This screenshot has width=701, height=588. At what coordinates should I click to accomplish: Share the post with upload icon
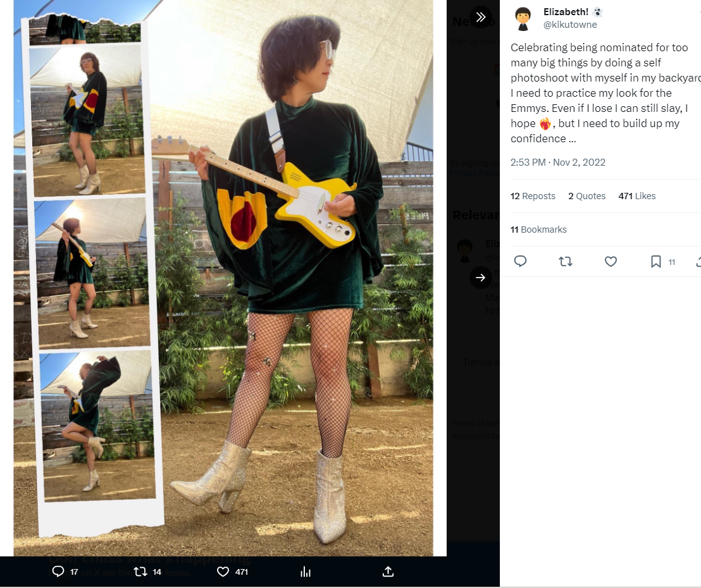[388, 572]
